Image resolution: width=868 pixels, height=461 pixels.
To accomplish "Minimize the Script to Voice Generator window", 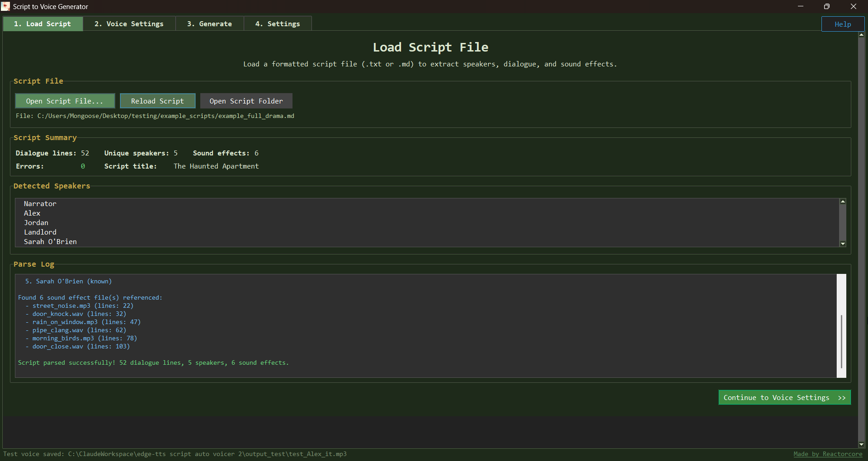I will point(800,6).
